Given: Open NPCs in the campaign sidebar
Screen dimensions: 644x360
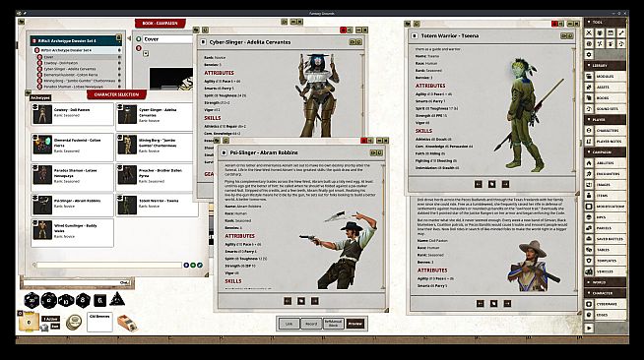Looking at the screenshot, I should pos(606,217).
